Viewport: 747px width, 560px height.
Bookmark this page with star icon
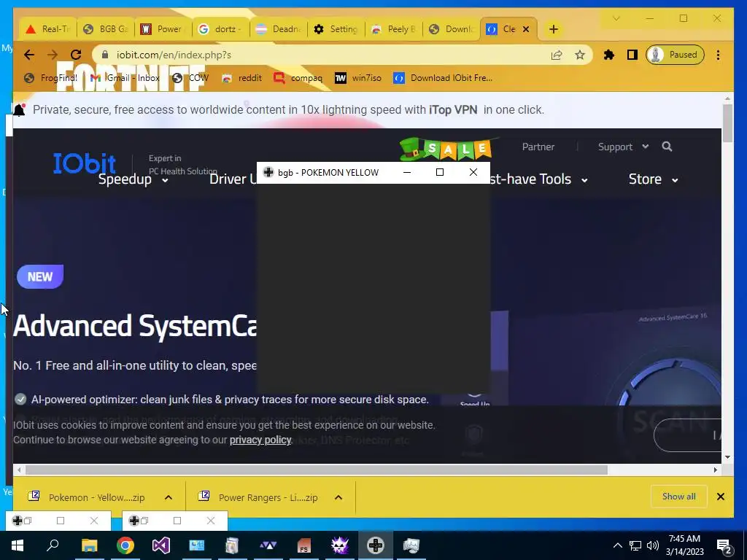[x=579, y=55]
